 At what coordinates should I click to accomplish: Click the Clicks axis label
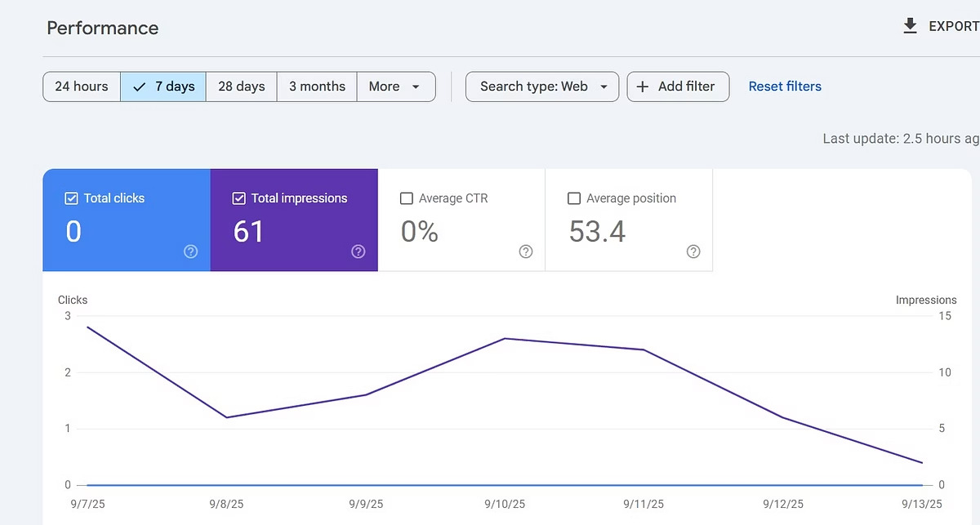pos(73,300)
